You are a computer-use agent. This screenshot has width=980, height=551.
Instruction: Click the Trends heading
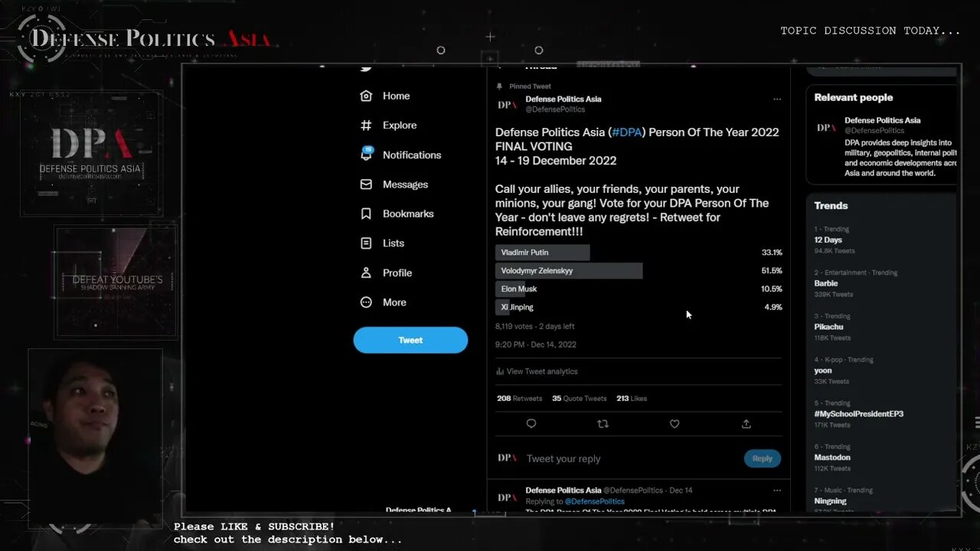pos(831,205)
